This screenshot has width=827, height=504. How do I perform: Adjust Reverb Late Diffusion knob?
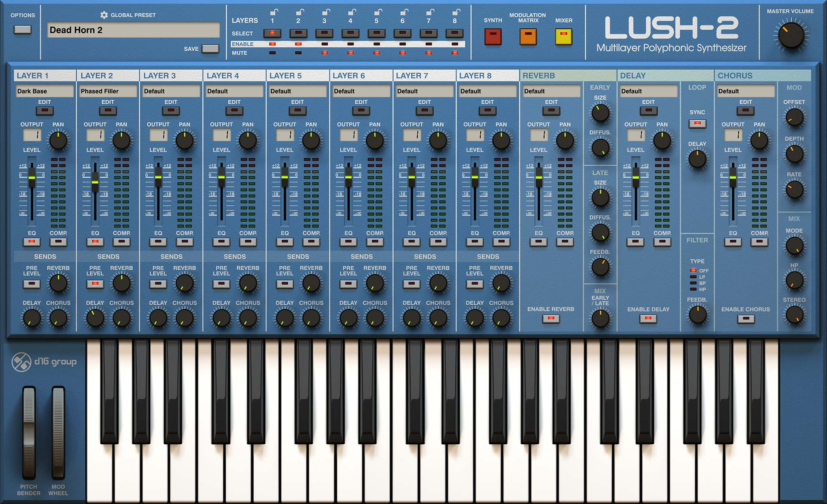tap(600, 233)
